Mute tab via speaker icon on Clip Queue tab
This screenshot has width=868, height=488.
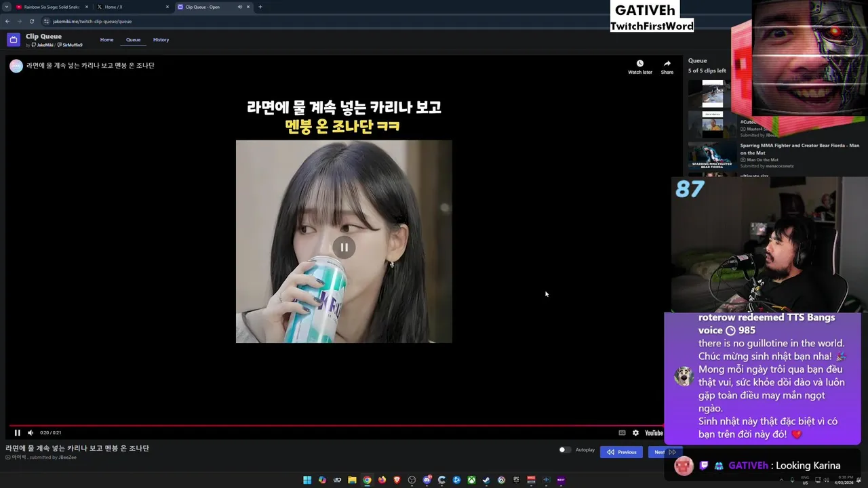[239, 7]
